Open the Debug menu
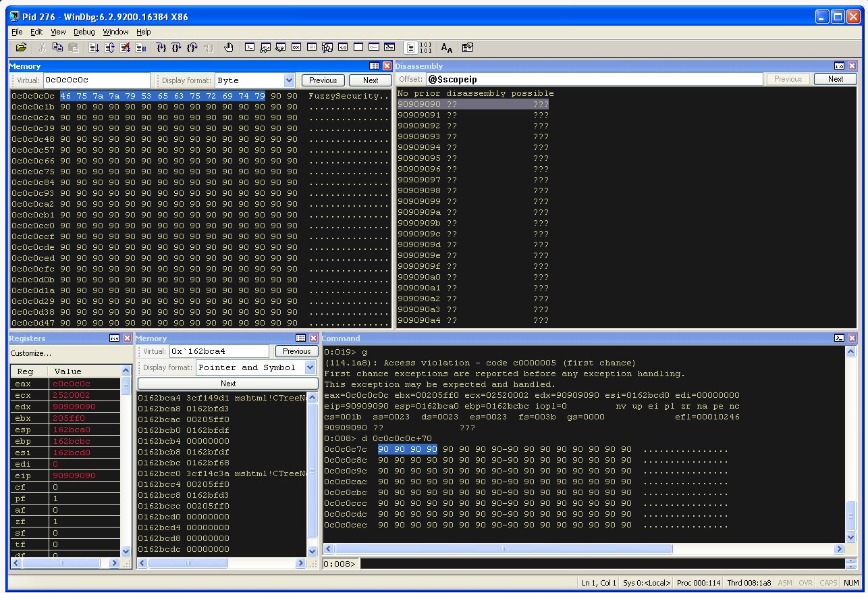This screenshot has width=868, height=593. pyautogui.click(x=84, y=32)
